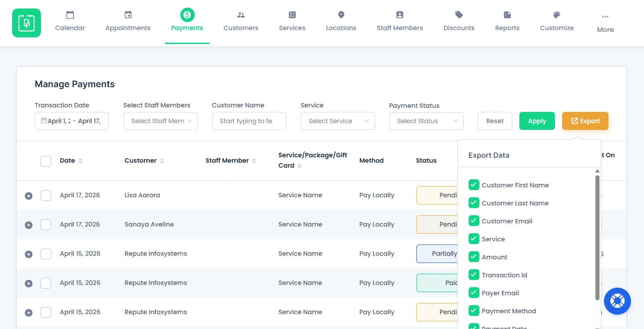Uncheck Customer Last Name export field
This screenshot has height=329, width=644.
(474, 203)
